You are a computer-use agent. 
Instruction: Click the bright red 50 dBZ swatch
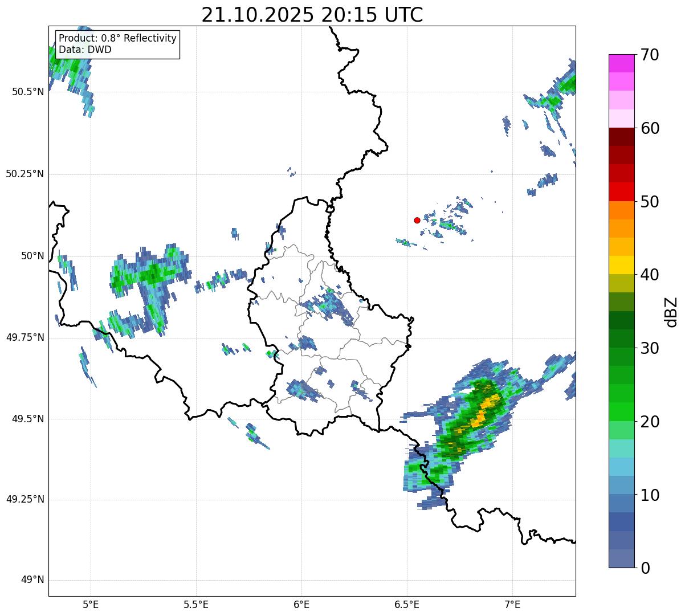click(x=621, y=191)
